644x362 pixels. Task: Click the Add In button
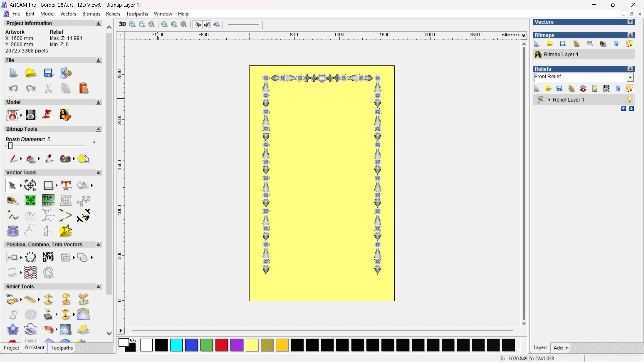[561, 348]
